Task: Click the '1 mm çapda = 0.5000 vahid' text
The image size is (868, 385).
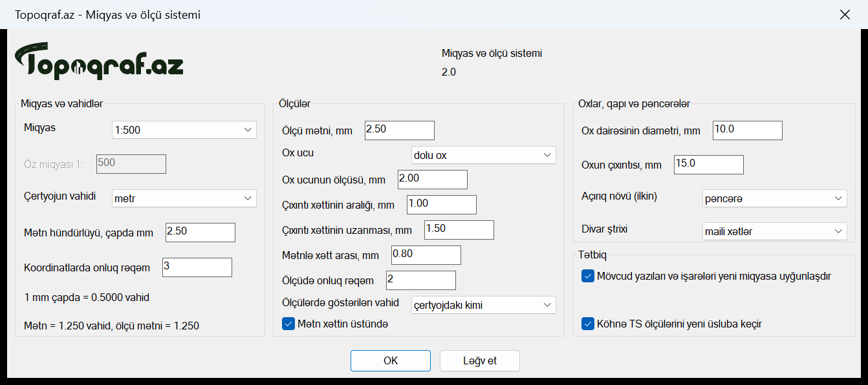Action: [87, 297]
